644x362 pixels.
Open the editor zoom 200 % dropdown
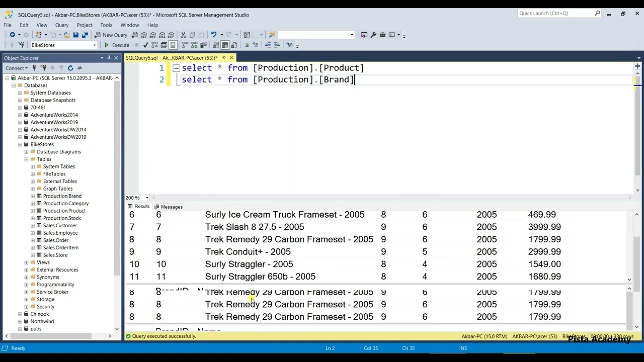coord(147,198)
